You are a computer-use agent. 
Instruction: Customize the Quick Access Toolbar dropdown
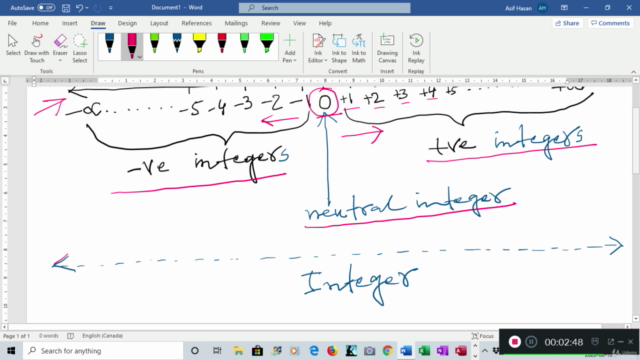(111, 8)
